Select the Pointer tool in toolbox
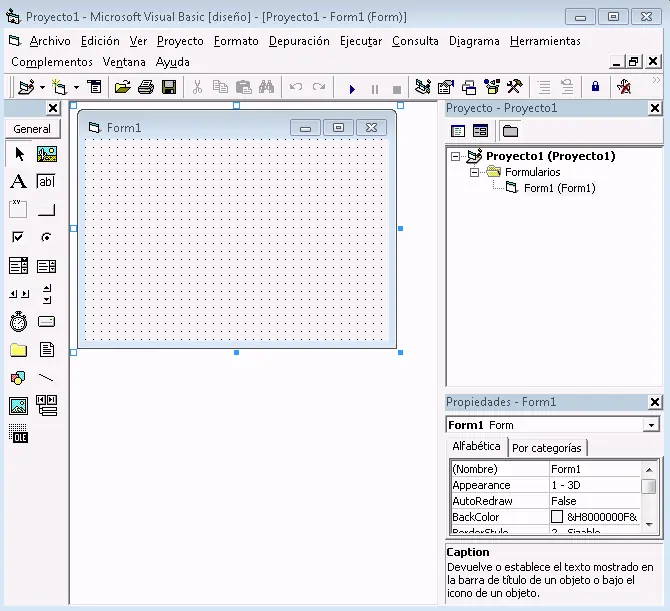Viewport: 670px width, 611px height. click(19, 154)
